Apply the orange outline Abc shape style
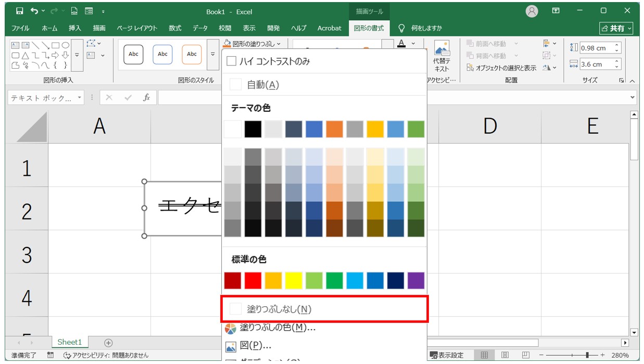Screen dimensions: 644x364 point(192,54)
